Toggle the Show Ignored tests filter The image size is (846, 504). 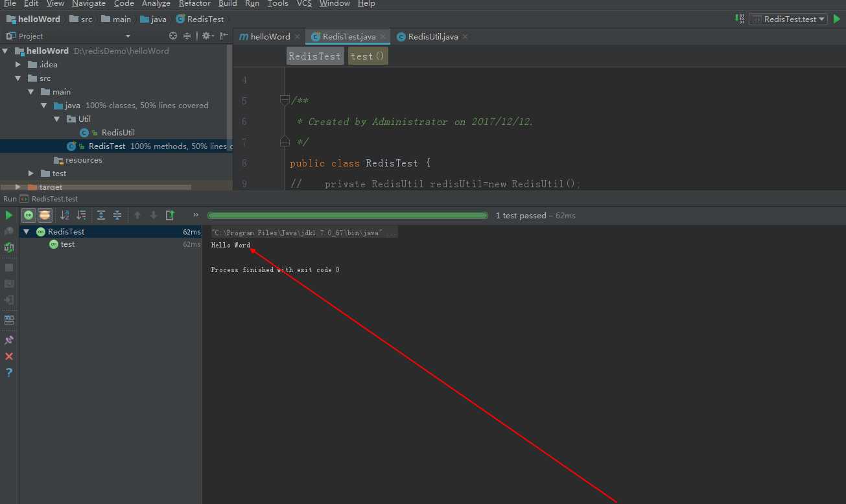(45, 215)
